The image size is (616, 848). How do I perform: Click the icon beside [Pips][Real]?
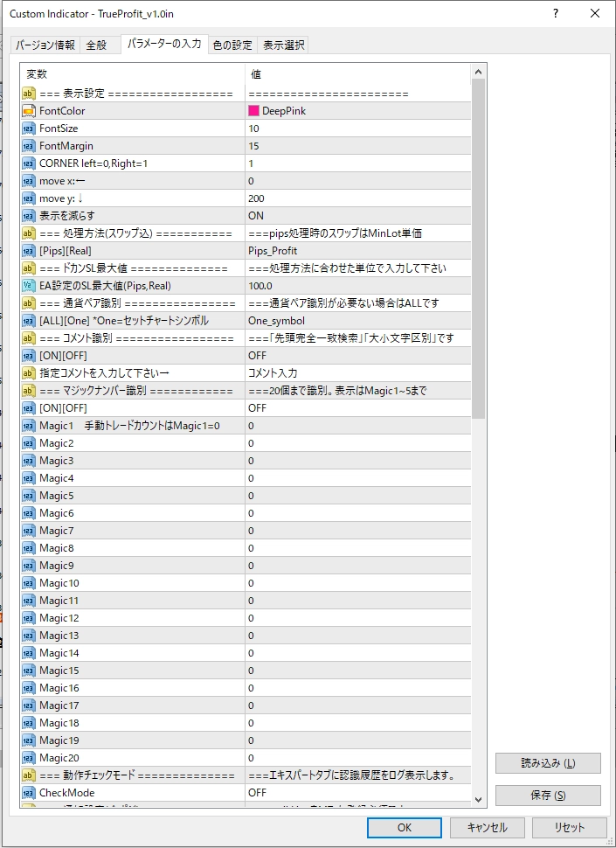(29, 251)
